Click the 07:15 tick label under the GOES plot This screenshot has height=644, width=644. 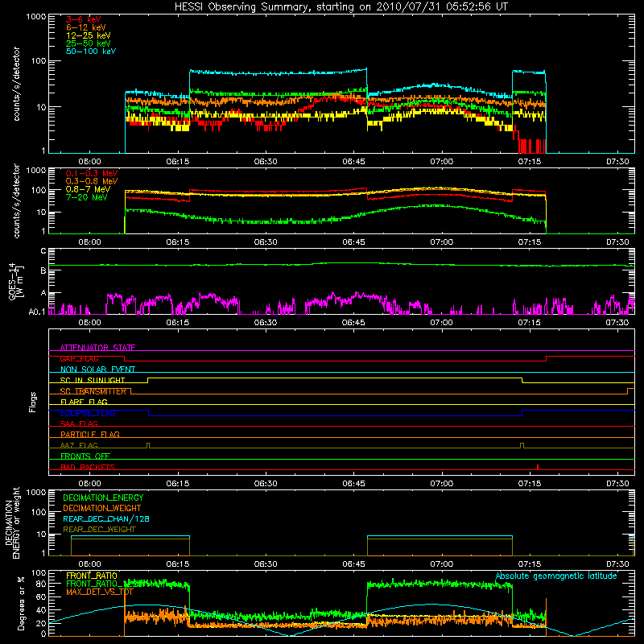[x=530, y=323]
